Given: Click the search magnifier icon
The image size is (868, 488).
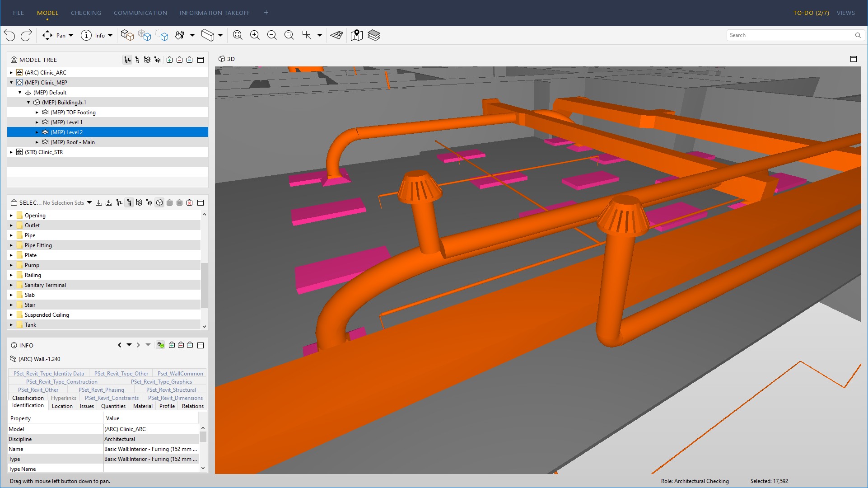Looking at the screenshot, I should (858, 35).
